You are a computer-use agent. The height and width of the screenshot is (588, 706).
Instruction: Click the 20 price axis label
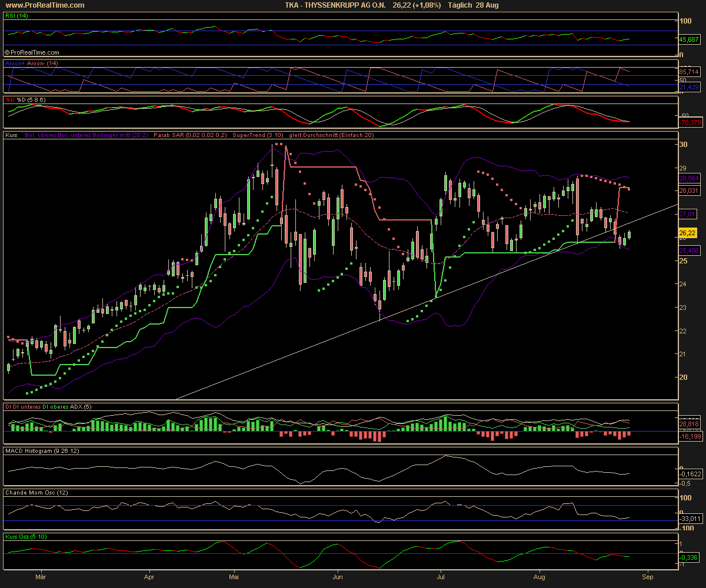click(683, 377)
